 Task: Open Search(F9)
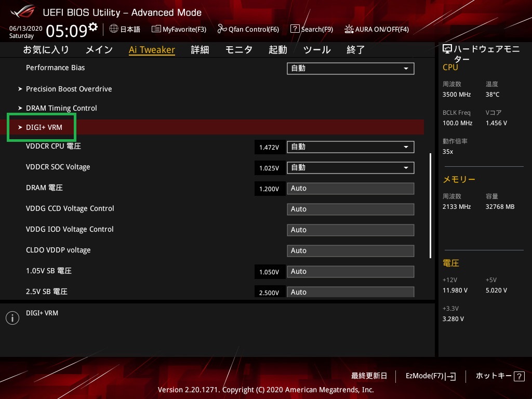[x=312, y=29]
